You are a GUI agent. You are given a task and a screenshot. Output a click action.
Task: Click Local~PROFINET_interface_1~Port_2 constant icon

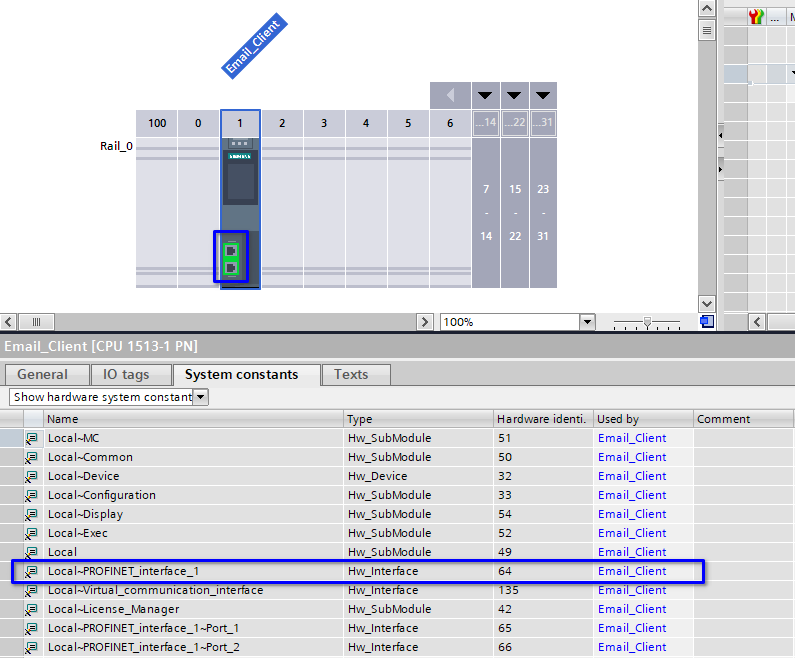tap(32, 647)
